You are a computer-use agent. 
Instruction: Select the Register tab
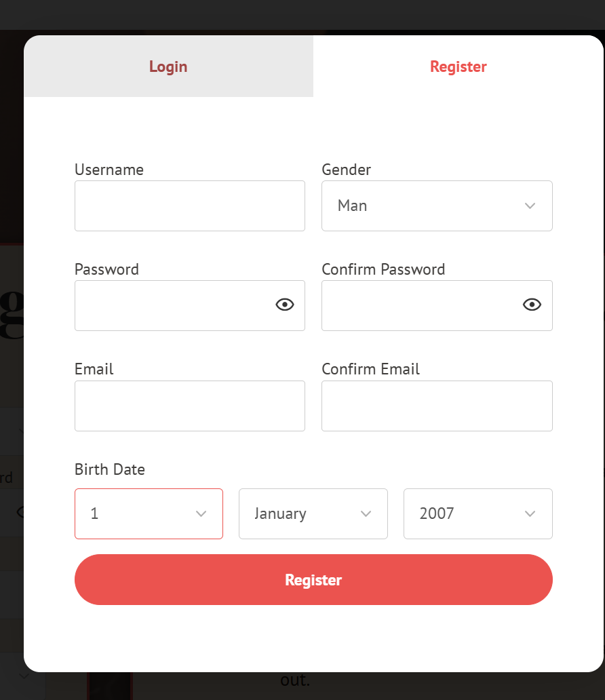coord(458,66)
